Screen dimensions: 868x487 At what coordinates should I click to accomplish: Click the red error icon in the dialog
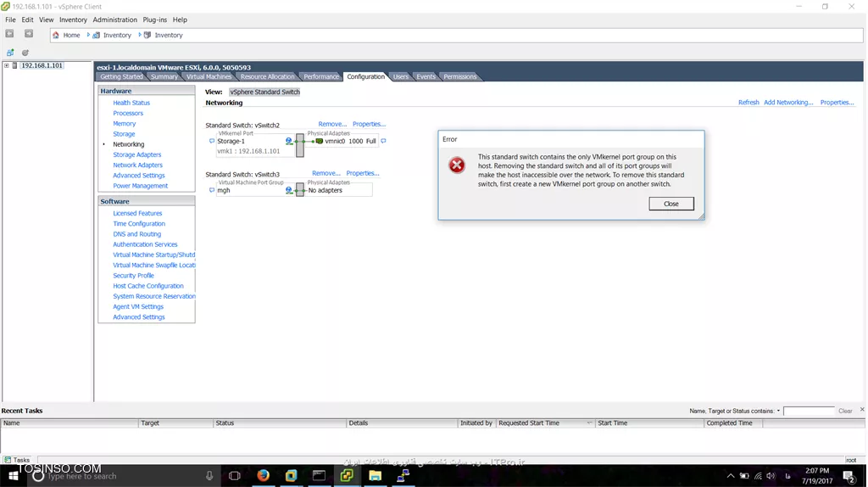[x=457, y=165]
